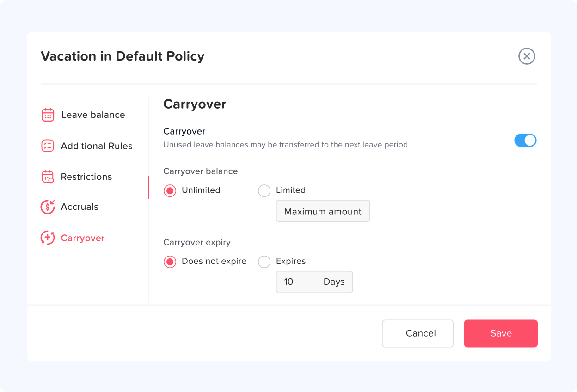Image resolution: width=577 pixels, height=392 pixels.
Task: Open the Leave balance section
Action: 93,115
